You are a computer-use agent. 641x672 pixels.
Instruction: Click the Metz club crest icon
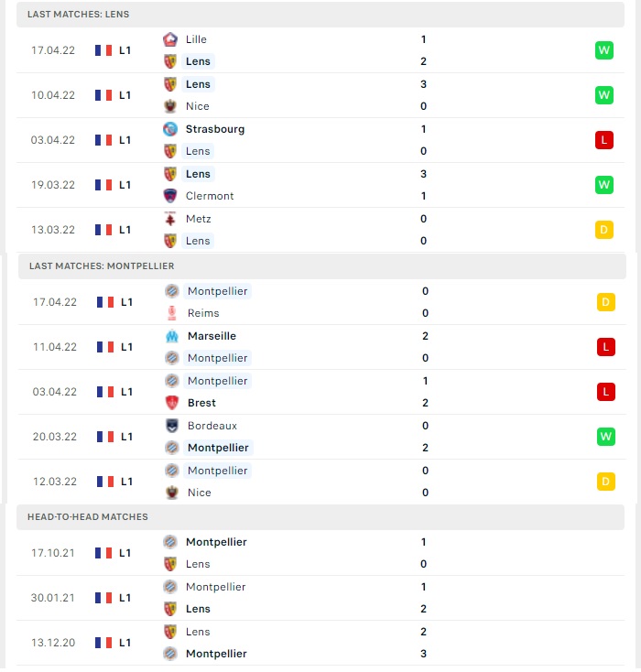point(170,219)
